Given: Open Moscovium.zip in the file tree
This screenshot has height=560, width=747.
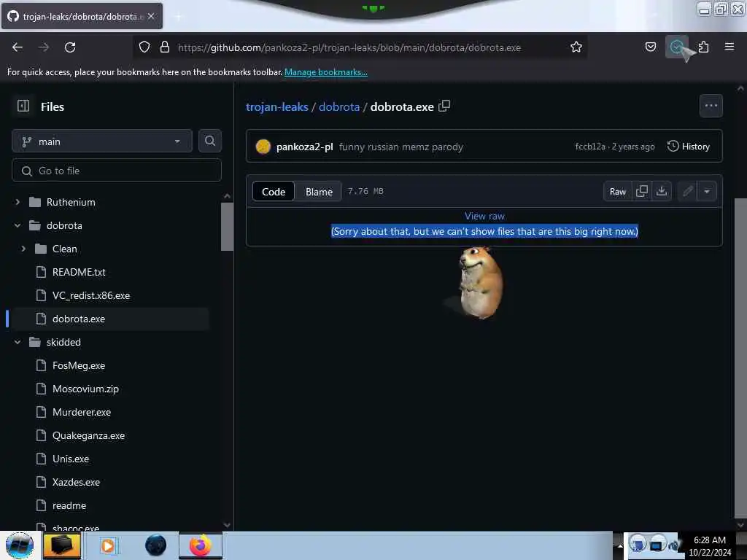Looking at the screenshot, I should [85, 389].
